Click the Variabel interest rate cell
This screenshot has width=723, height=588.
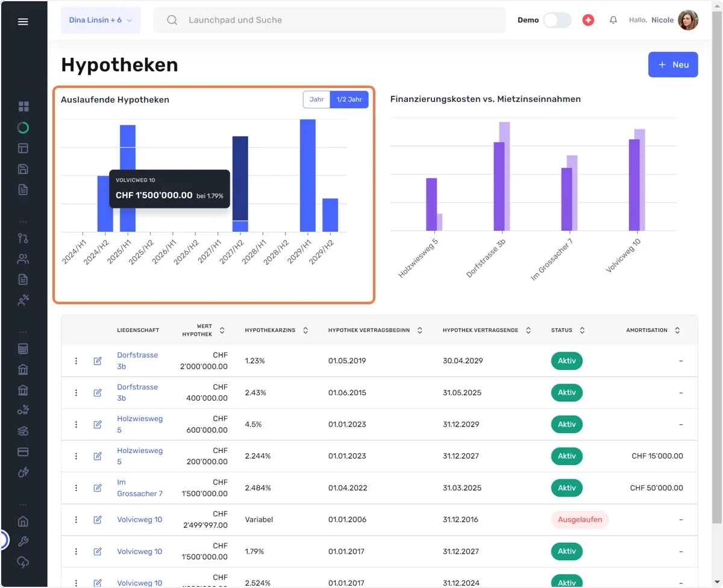(x=258, y=519)
